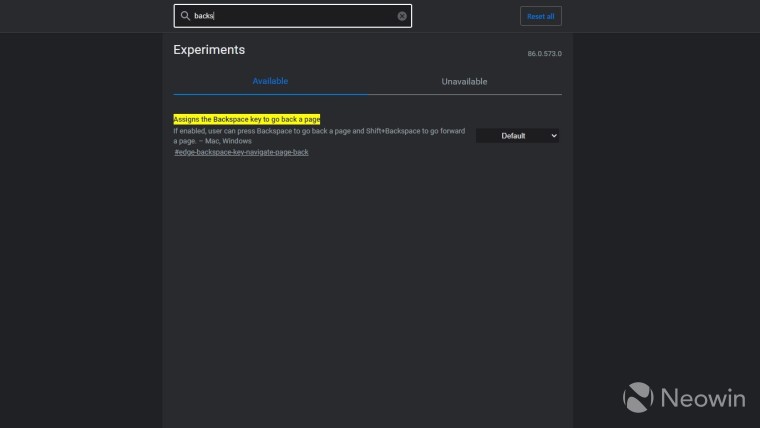The image size is (760, 428).
Task: Select the version number 86.0.573.0
Action: (x=544, y=54)
